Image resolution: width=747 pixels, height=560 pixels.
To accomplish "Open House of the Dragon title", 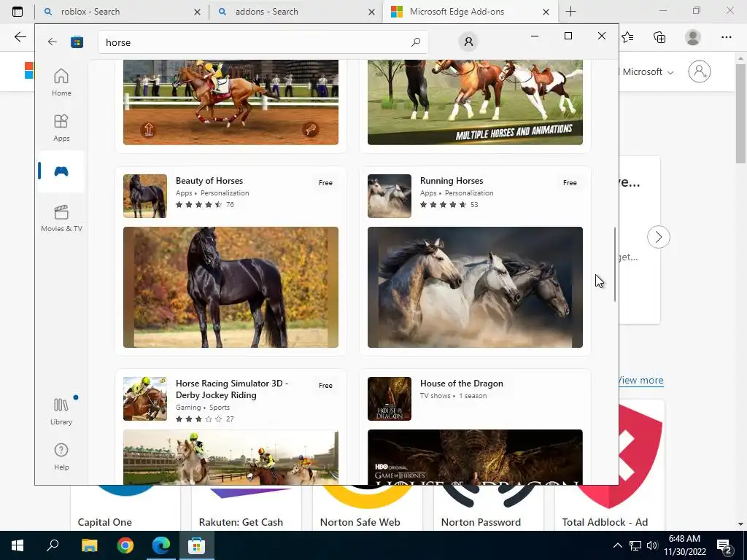I will [462, 384].
